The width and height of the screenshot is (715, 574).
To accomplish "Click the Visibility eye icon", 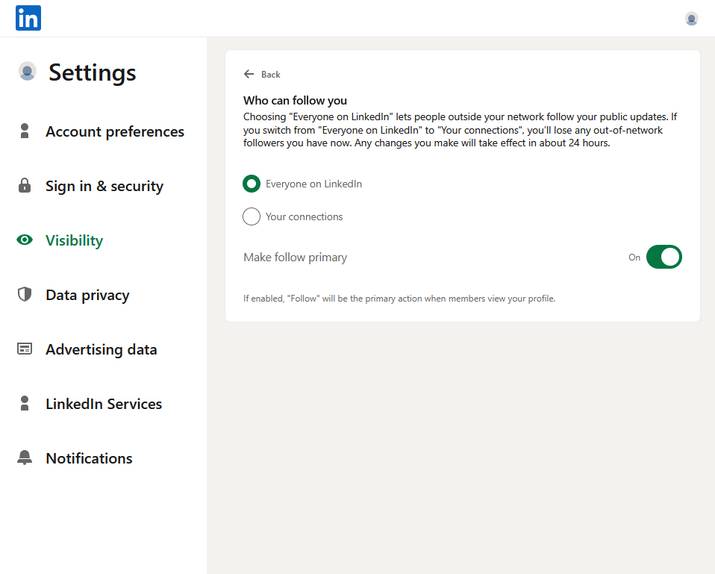I will coord(25,240).
